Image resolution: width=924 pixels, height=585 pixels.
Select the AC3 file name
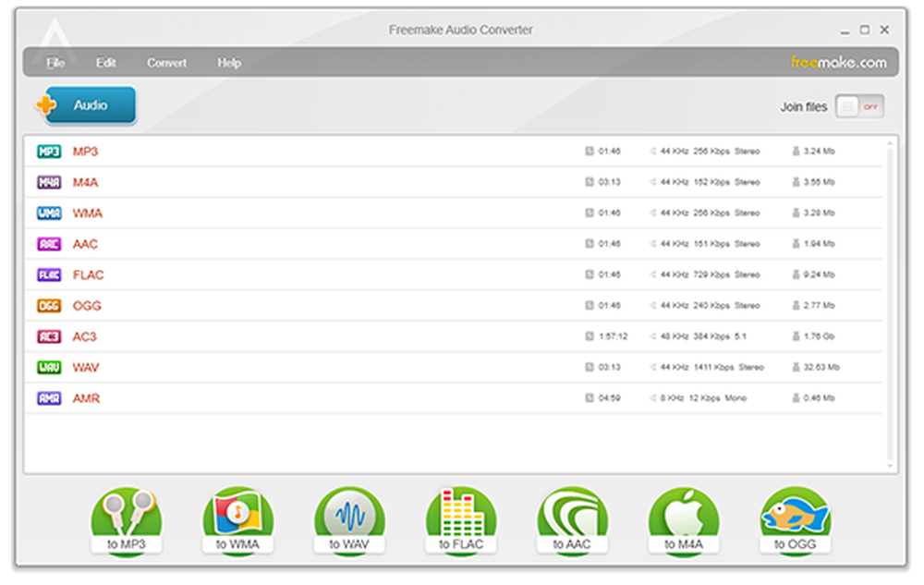(84, 336)
